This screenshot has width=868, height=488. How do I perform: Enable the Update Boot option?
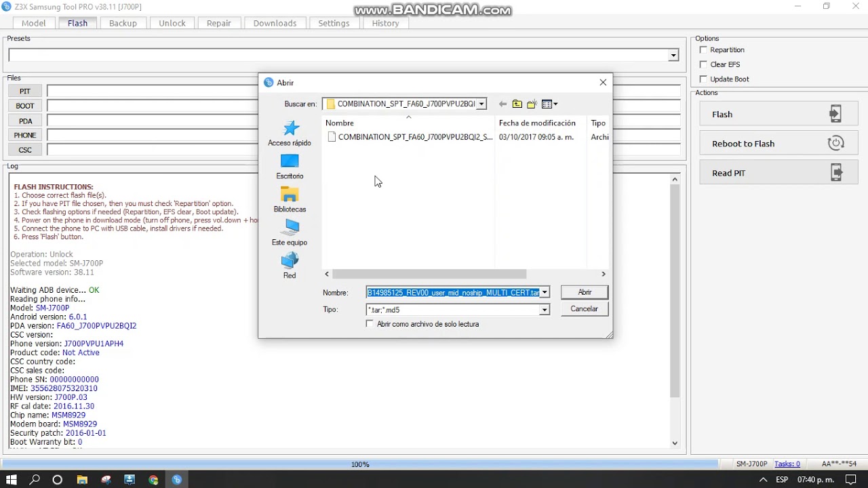pos(703,79)
